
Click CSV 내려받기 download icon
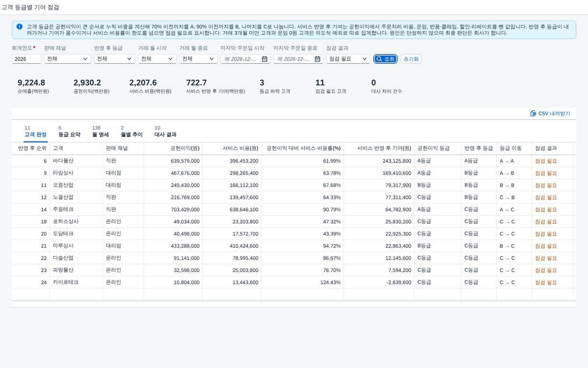click(x=533, y=113)
